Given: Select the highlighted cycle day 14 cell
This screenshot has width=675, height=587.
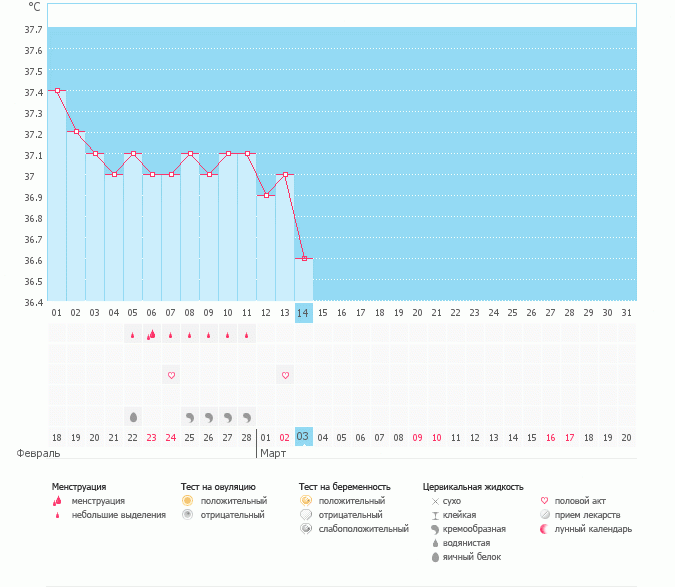Looking at the screenshot, I should [304, 312].
